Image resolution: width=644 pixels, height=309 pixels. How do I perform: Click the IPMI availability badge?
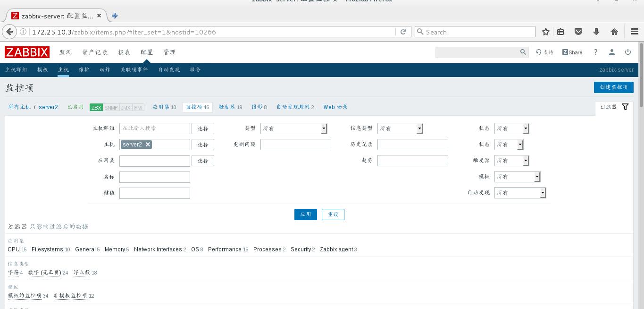[x=138, y=107]
